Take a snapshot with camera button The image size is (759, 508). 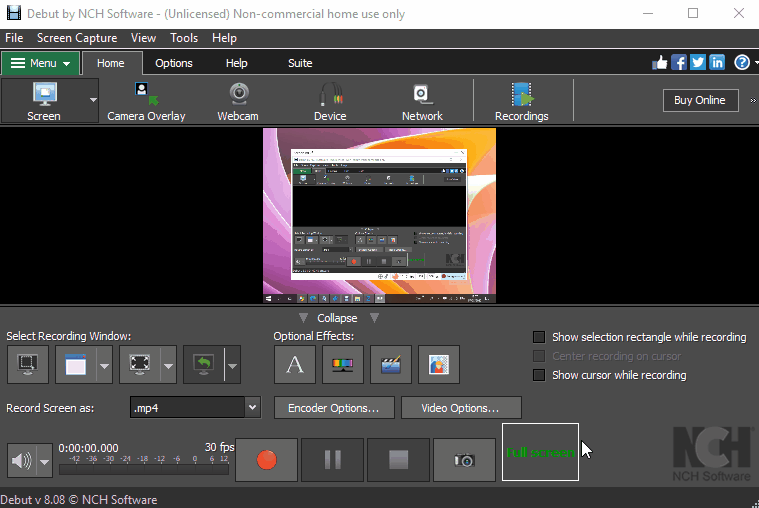pyautogui.click(x=464, y=460)
